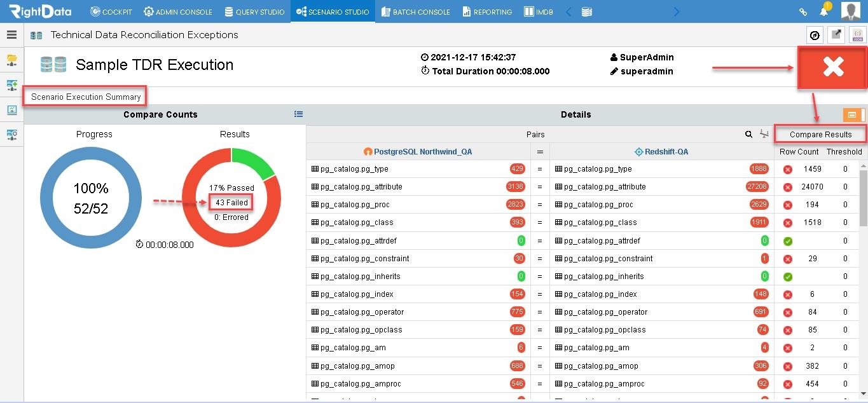This screenshot has width=868, height=403.
Task: Click the left chevron beside the IMDB tab
Action: tap(568, 11)
